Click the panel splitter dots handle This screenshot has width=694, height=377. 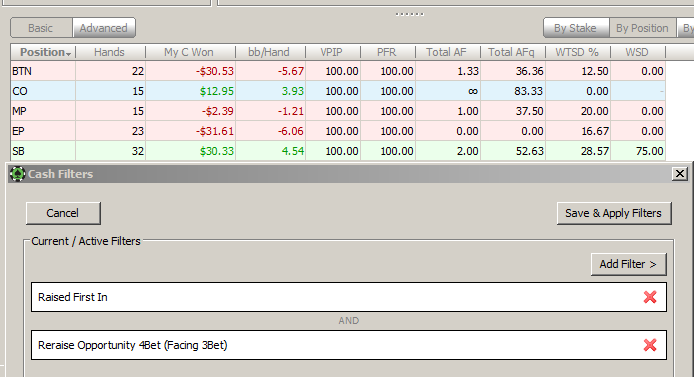click(410, 14)
